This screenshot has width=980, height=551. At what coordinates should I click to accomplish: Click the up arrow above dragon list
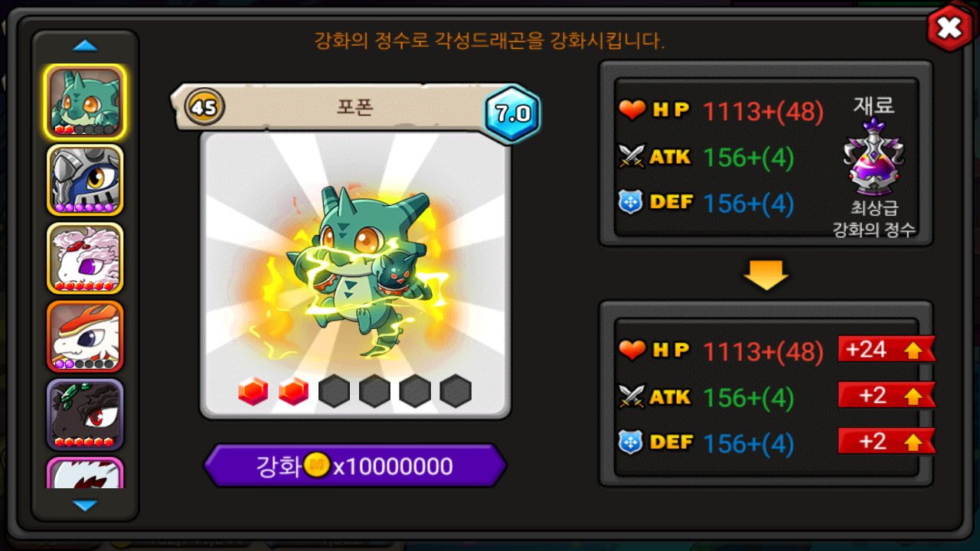click(x=85, y=46)
